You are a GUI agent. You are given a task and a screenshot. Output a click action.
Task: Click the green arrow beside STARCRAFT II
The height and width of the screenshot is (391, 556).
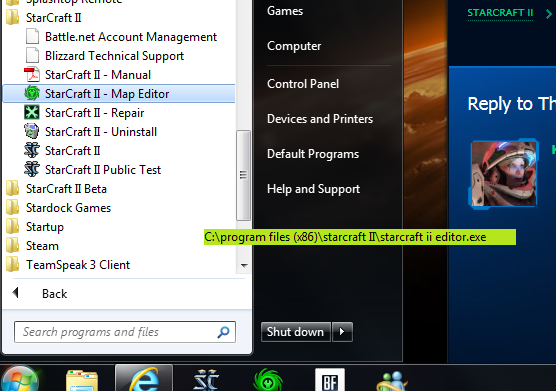click(549, 14)
